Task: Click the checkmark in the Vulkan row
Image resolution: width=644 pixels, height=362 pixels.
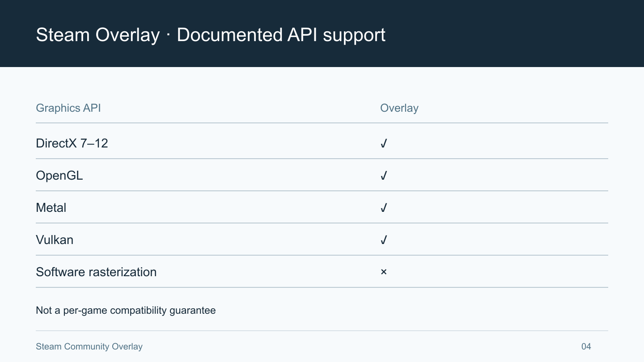Action: pos(384,240)
